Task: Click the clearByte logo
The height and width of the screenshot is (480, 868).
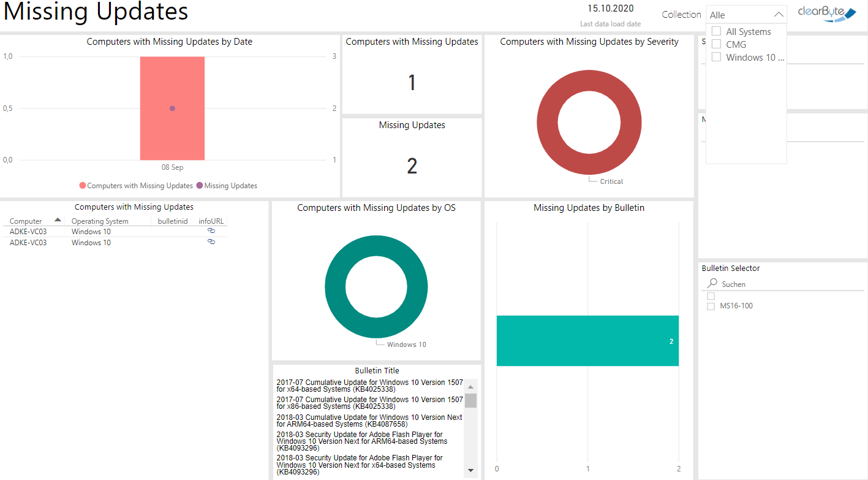Action: click(x=826, y=14)
